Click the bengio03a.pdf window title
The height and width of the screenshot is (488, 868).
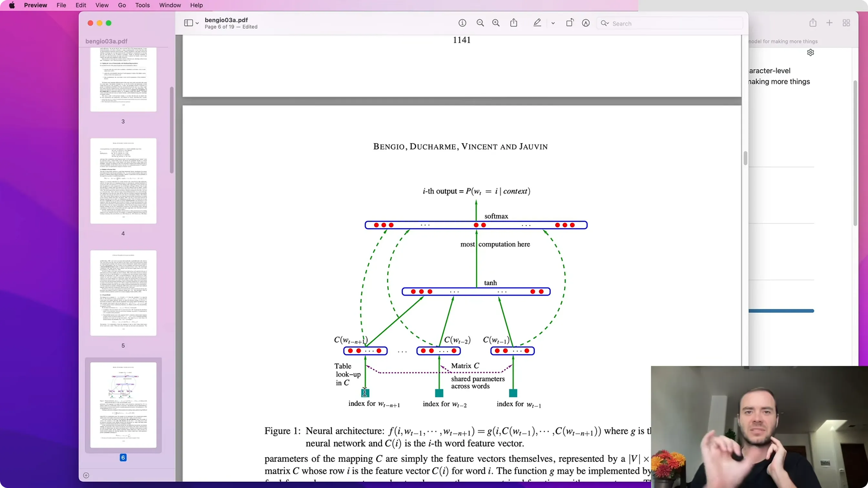click(226, 20)
